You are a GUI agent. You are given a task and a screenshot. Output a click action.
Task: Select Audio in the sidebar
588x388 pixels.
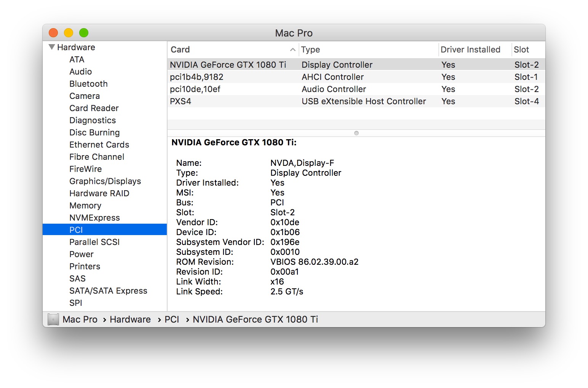pyautogui.click(x=80, y=72)
